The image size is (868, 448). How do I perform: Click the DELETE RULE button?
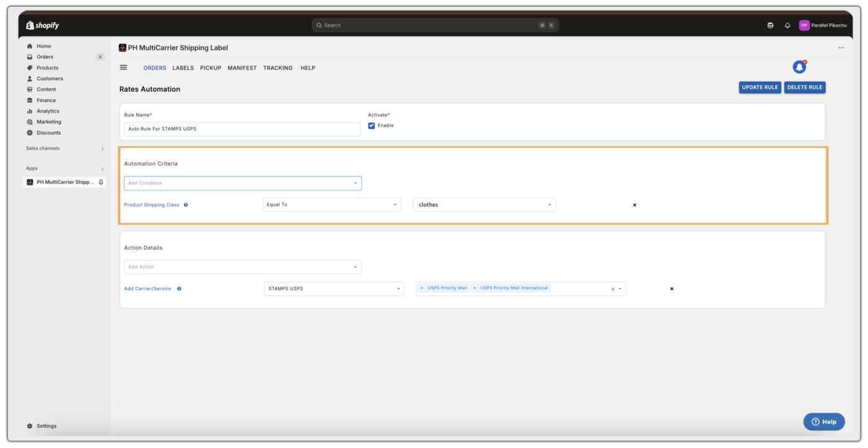point(805,87)
